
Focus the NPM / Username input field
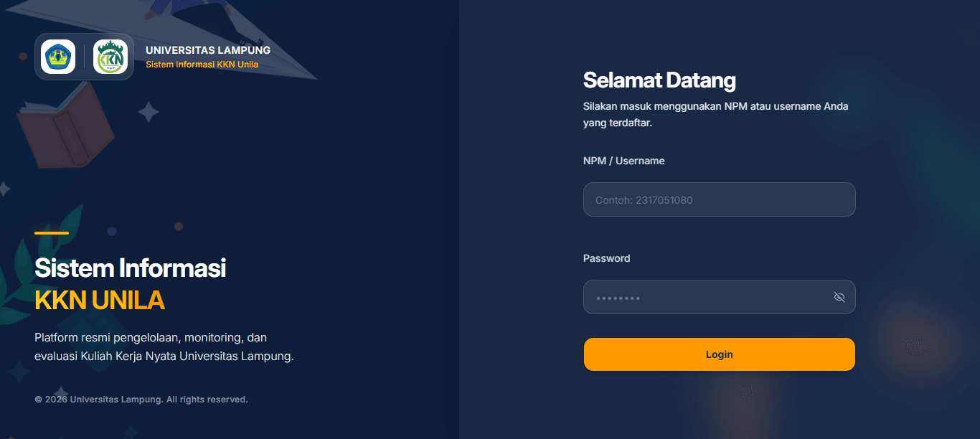click(x=719, y=199)
